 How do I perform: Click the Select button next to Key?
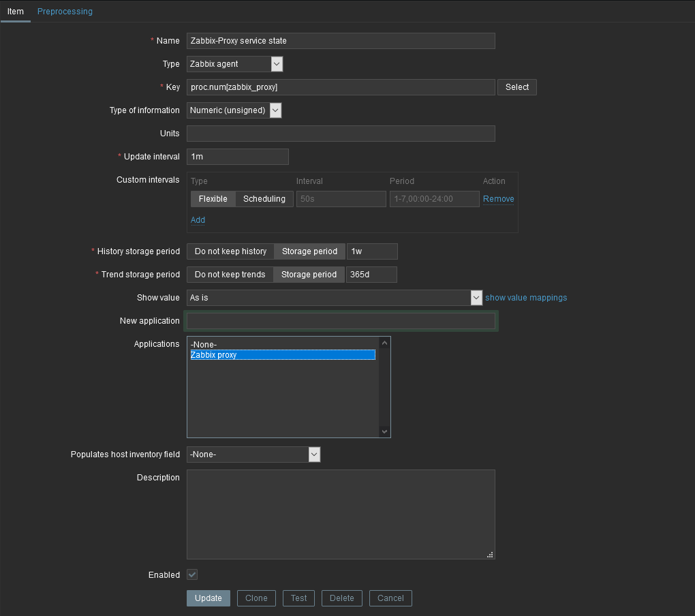[x=517, y=87]
